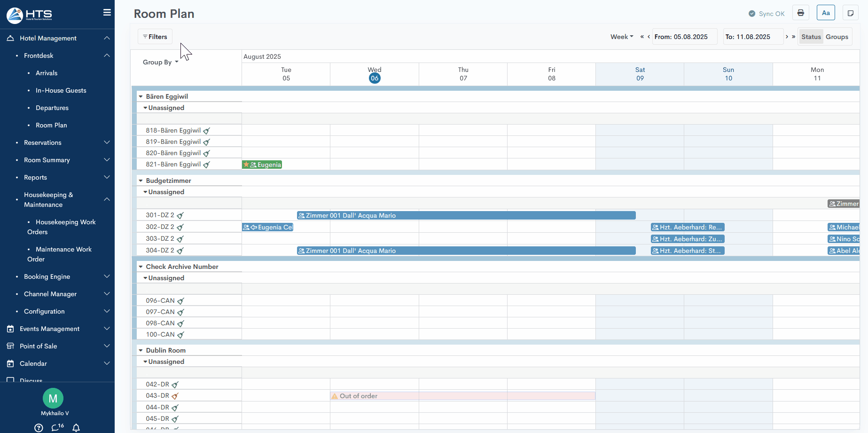Open the Group By dropdown

pos(160,62)
